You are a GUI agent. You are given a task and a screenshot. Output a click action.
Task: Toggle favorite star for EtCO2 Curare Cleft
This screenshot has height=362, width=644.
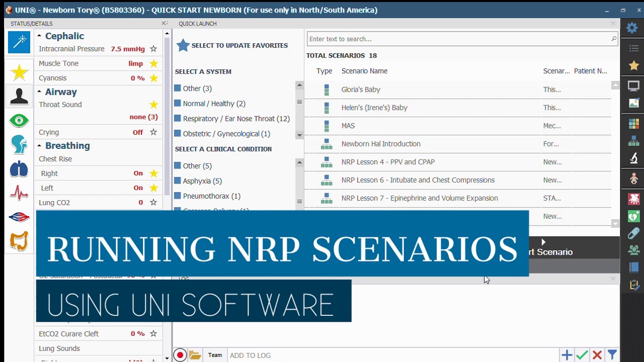click(153, 334)
